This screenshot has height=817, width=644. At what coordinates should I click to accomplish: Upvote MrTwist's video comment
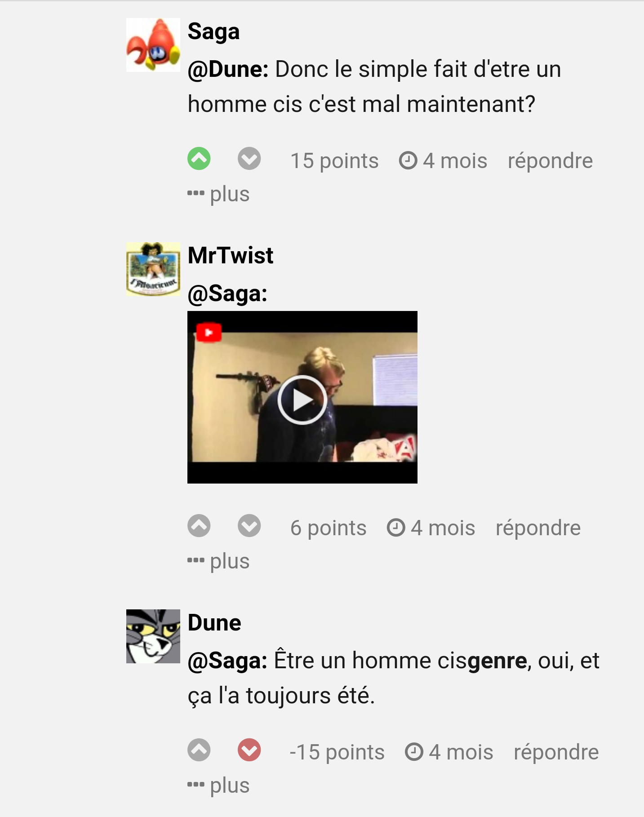199,526
